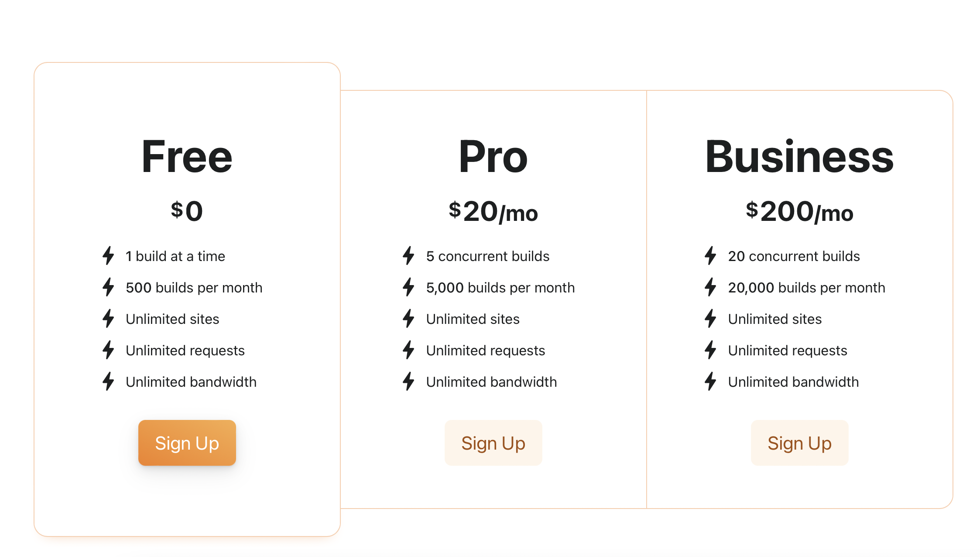Viewport: 980px width, 557px height.
Task: Click the Pro plan Sign Up button
Action: (493, 443)
